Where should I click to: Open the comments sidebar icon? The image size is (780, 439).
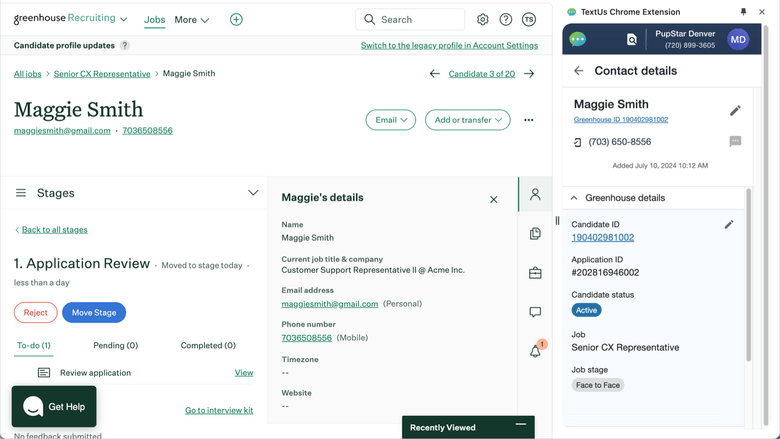pos(535,312)
